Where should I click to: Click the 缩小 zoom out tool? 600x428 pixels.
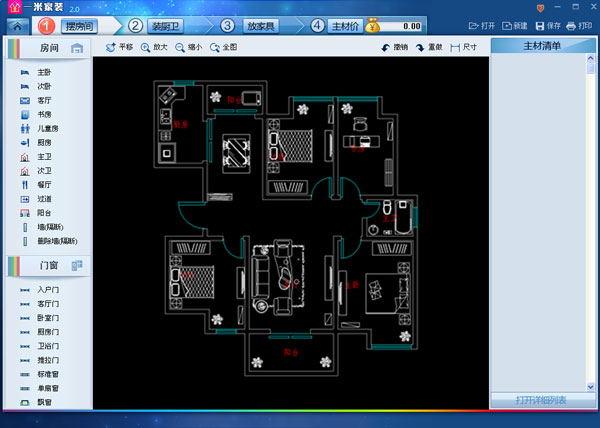[x=188, y=47]
